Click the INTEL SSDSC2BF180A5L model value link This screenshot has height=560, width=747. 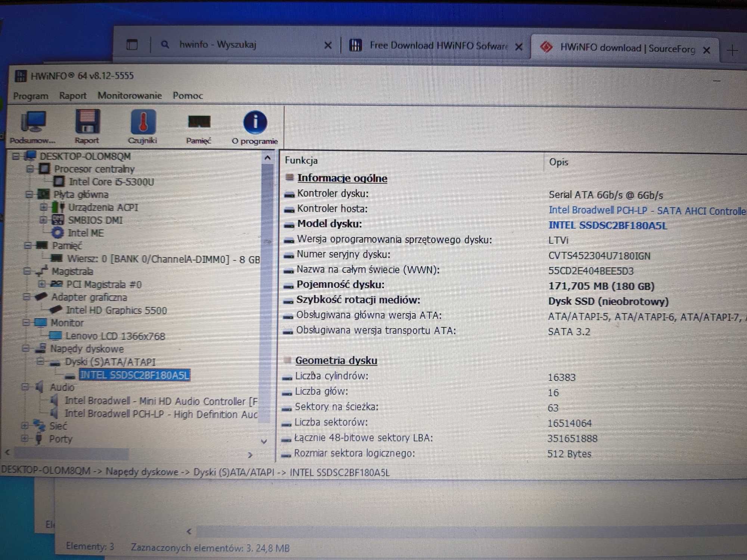coord(607,225)
